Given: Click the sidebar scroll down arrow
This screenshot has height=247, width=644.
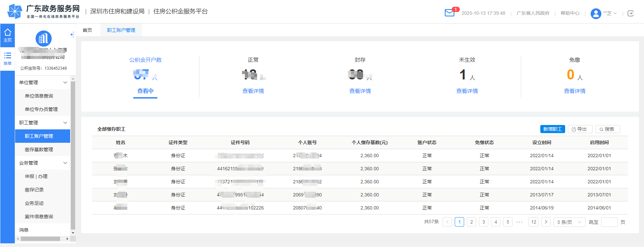Looking at the screenshot, I should (73, 233).
